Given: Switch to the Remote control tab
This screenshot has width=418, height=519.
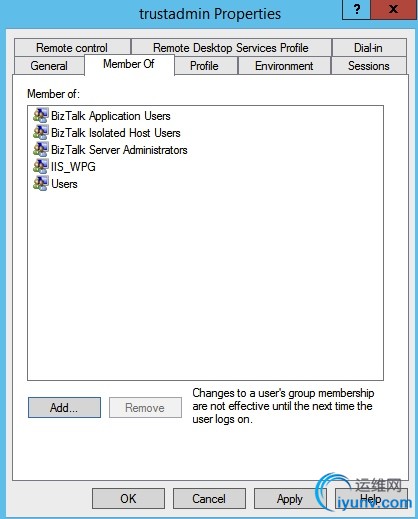Looking at the screenshot, I should tap(72, 48).
